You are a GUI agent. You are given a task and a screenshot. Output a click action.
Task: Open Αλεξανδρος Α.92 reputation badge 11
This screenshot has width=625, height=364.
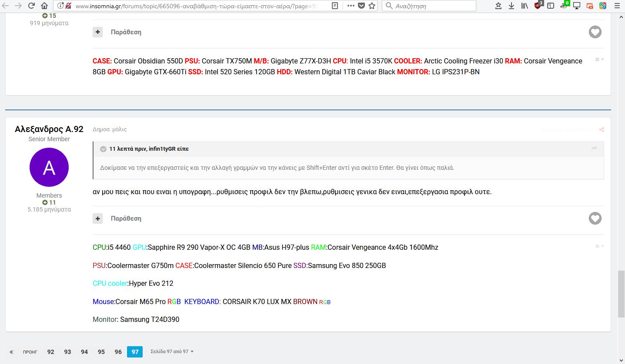[x=49, y=202]
